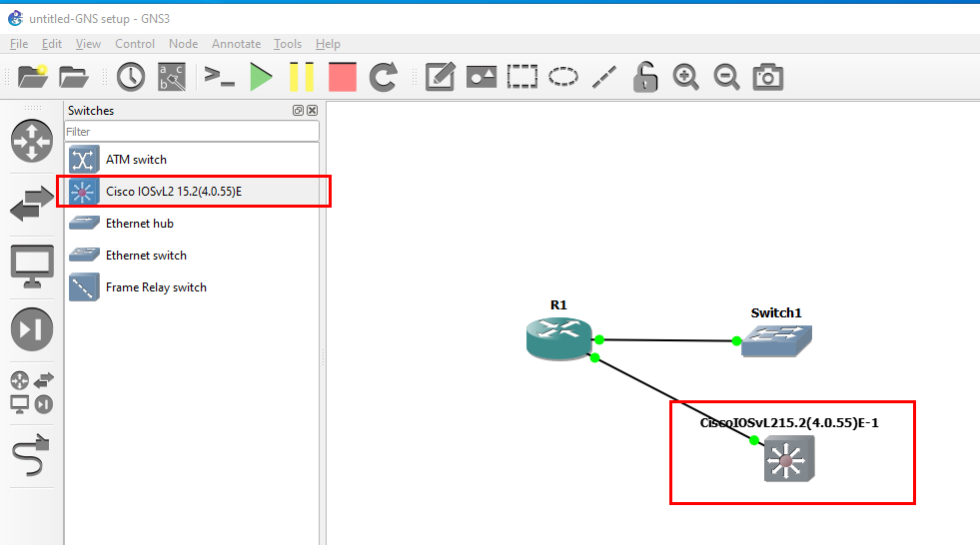980x545 pixels.
Task: Open the Help menu
Action: point(328,44)
